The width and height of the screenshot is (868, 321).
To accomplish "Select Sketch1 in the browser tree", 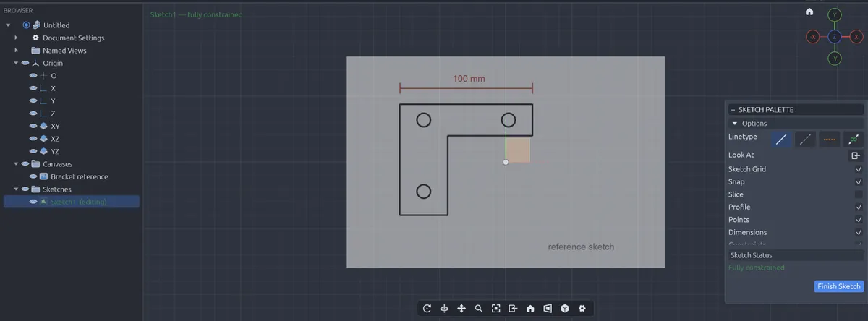I will tap(78, 202).
